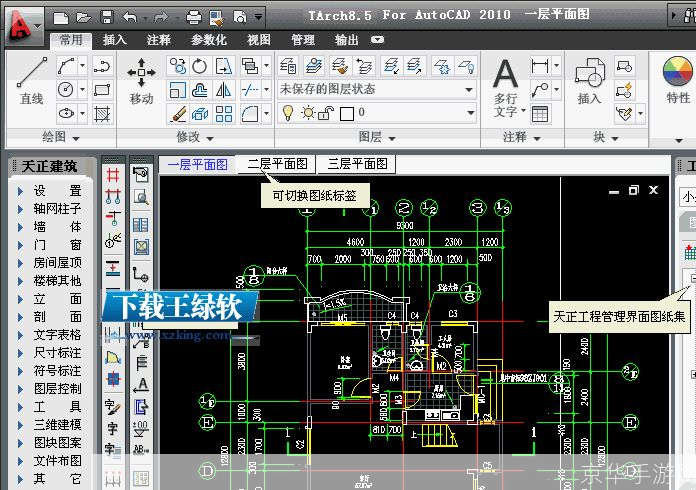The height and width of the screenshot is (490, 696).
Task: Open the AutoCAD application menu button
Action: [23, 25]
